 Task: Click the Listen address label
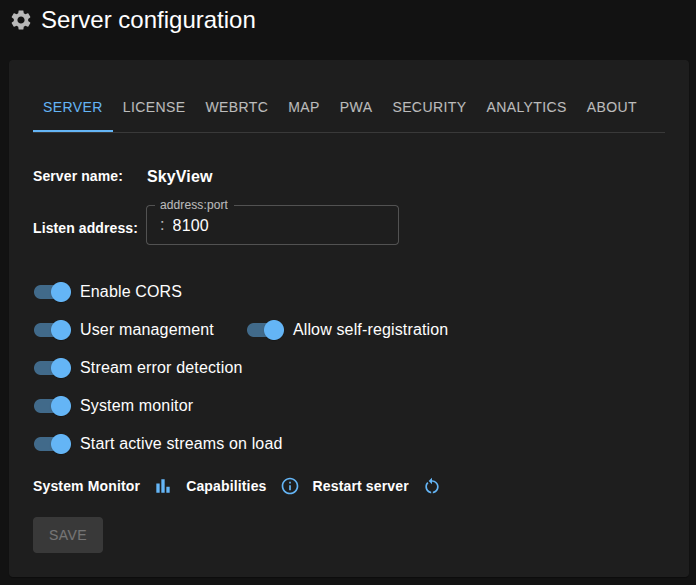point(85,228)
